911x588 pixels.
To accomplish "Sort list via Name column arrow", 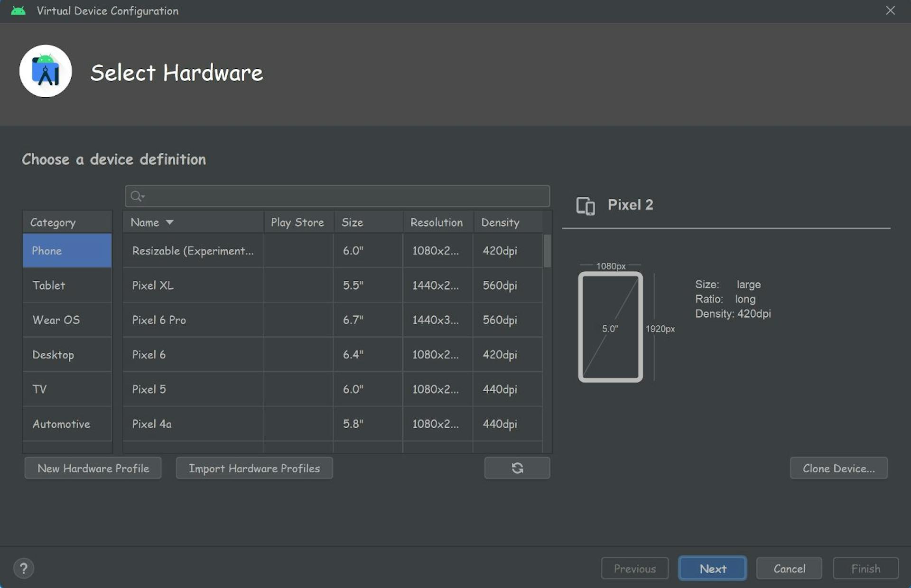I will click(x=169, y=222).
